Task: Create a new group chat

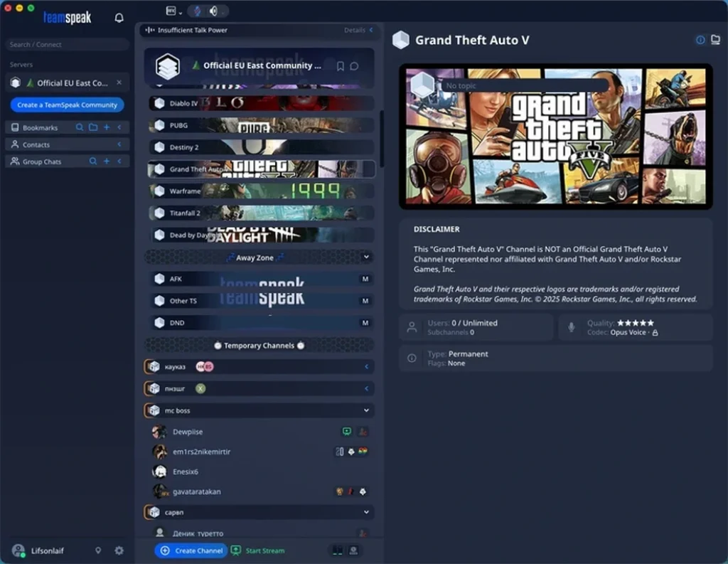Action: tap(107, 161)
